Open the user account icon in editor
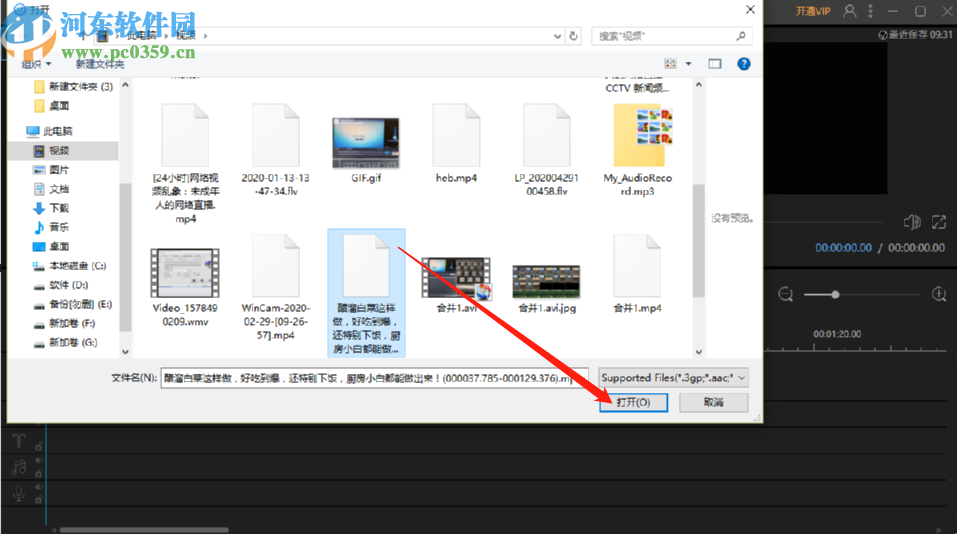Viewport: 957px width, 534px height. pos(850,11)
